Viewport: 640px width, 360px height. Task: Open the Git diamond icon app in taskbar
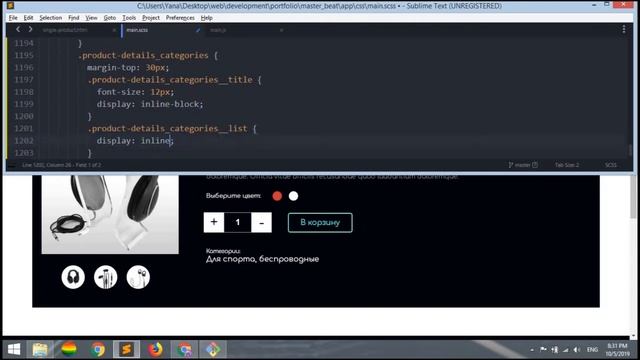click(x=213, y=349)
